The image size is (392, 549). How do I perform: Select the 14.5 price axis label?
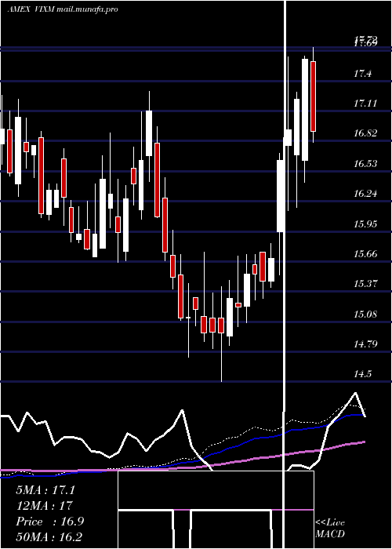click(x=362, y=374)
